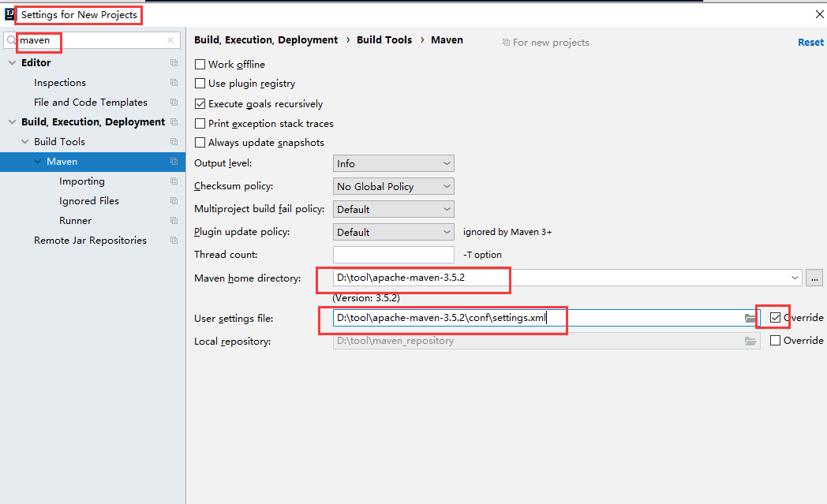
Task: Click the 'ignored by Maven 3+' note
Action: tap(507, 232)
